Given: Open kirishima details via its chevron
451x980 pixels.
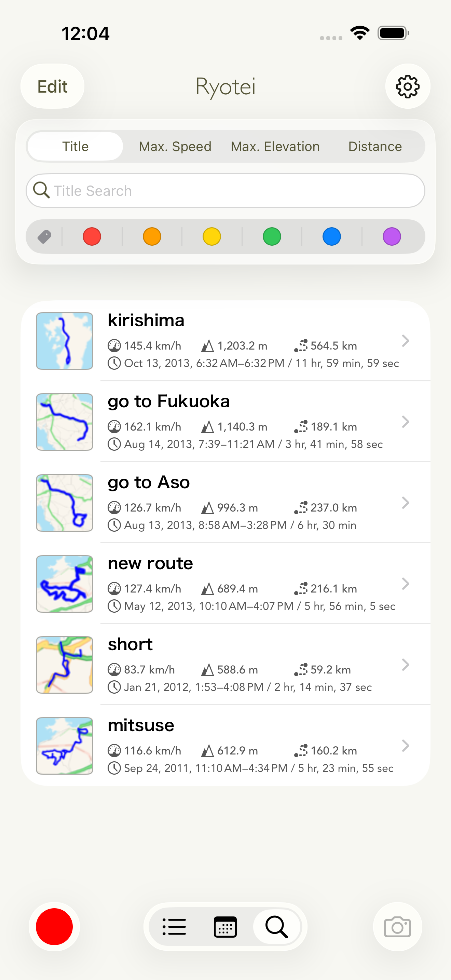Looking at the screenshot, I should click(x=405, y=340).
